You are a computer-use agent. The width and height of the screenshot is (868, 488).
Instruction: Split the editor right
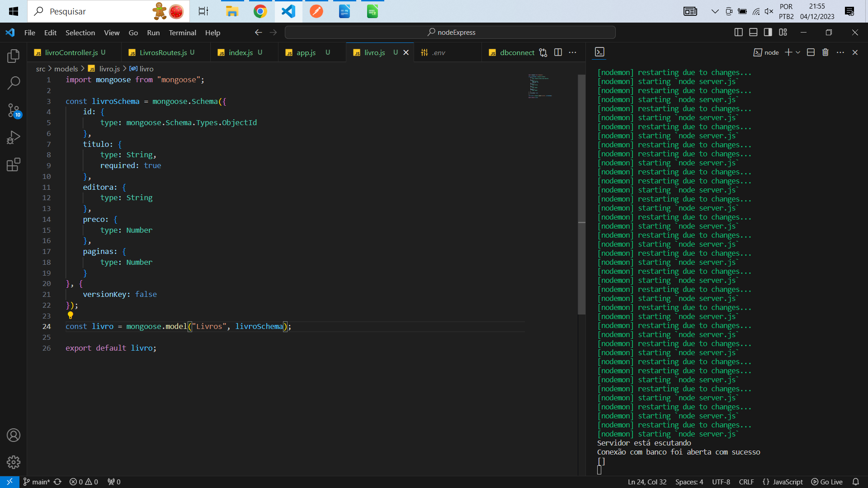558,52
